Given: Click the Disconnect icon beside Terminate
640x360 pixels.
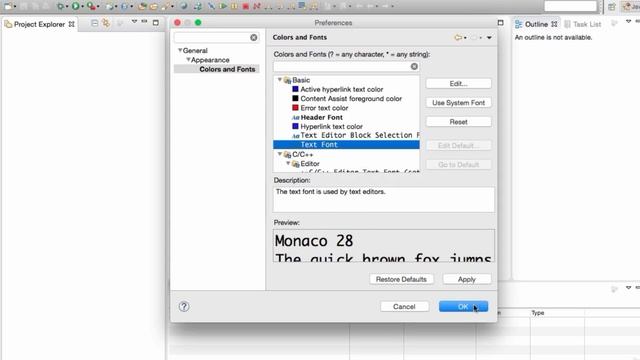Looking at the screenshot, I should pyautogui.click(x=257, y=6).
